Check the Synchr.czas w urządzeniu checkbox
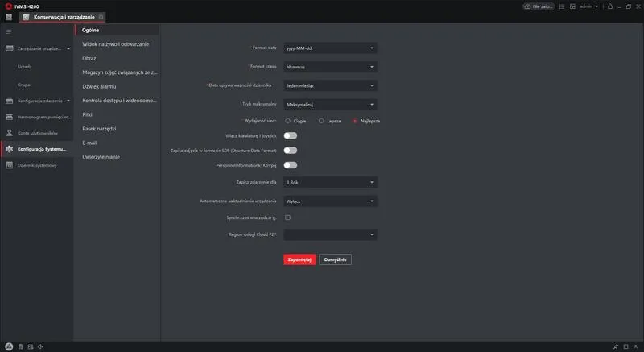Viewport: 644px width, 352px height. tap(287, 217)
